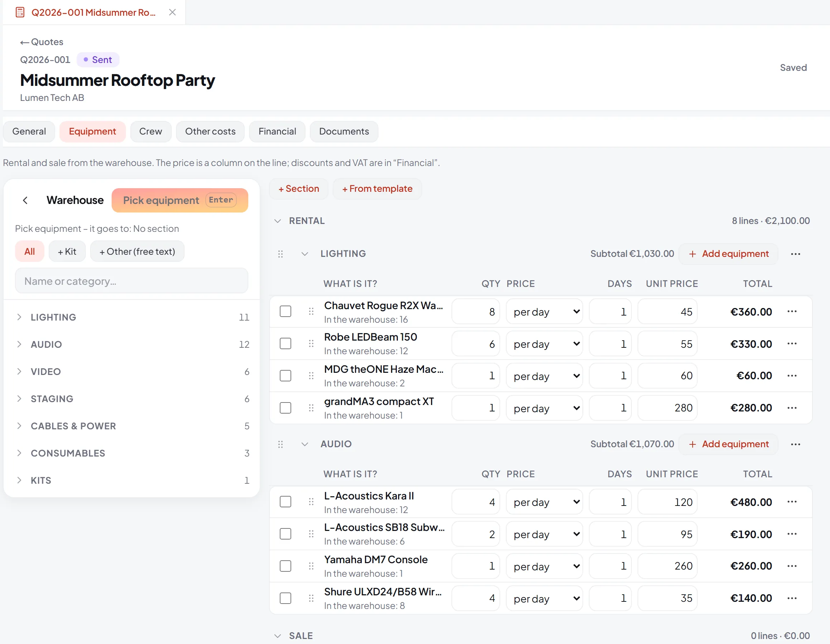Open the price type dropdown for Chauvet Rogue
Viewport: 830px width, 644px height.
click(544, 312)
